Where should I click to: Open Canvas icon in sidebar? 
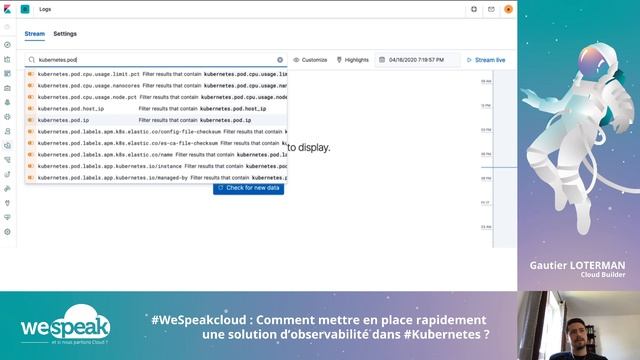7,88
